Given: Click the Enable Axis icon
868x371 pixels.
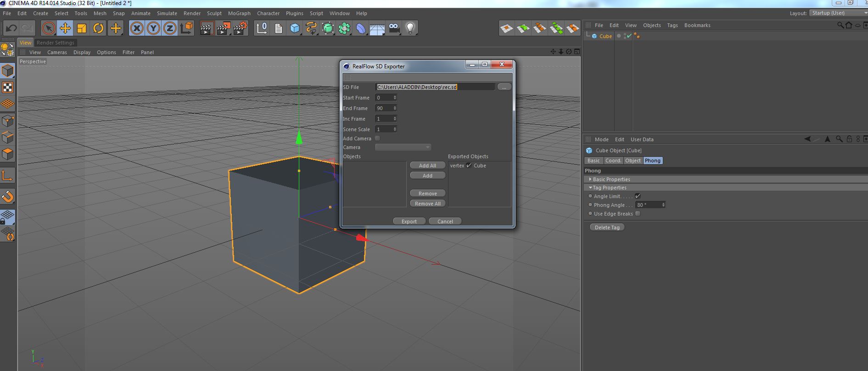Looking at the screenshot, I should [8, 175].
